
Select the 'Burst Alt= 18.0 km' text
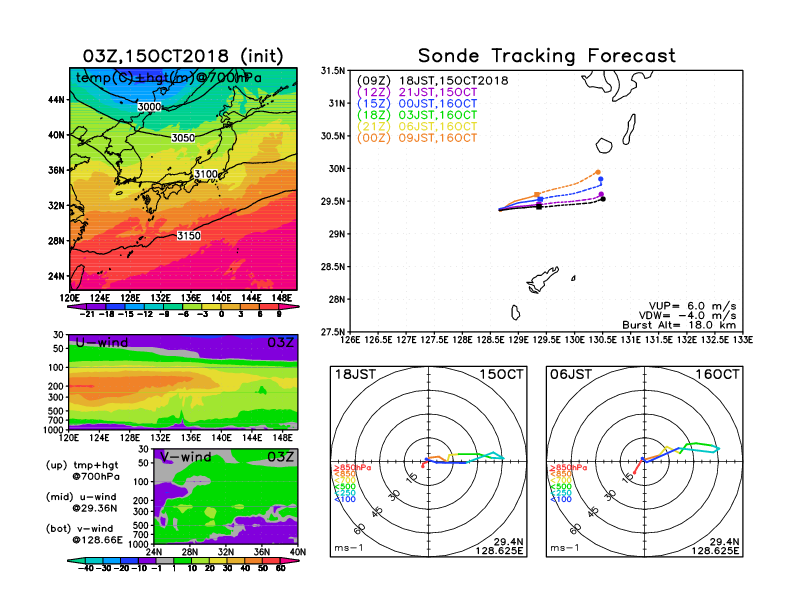tap(679, 325)
